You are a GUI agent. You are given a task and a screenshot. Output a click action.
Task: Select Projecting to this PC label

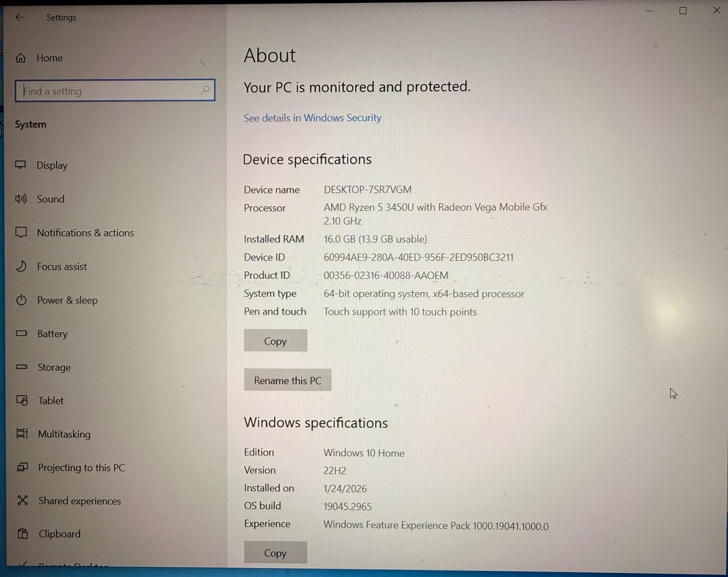(x=81, y=467)
